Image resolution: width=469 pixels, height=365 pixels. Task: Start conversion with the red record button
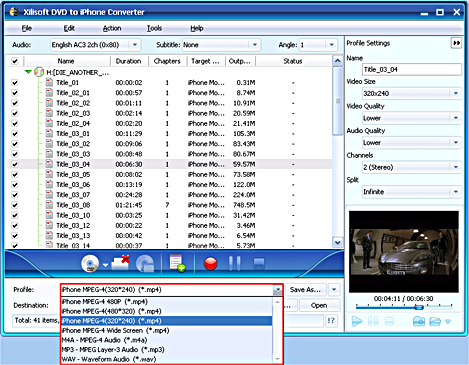210,264
